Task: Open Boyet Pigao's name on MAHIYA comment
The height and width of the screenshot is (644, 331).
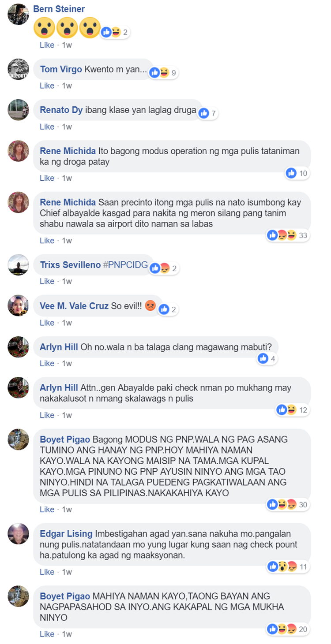Action: [65, 596]
